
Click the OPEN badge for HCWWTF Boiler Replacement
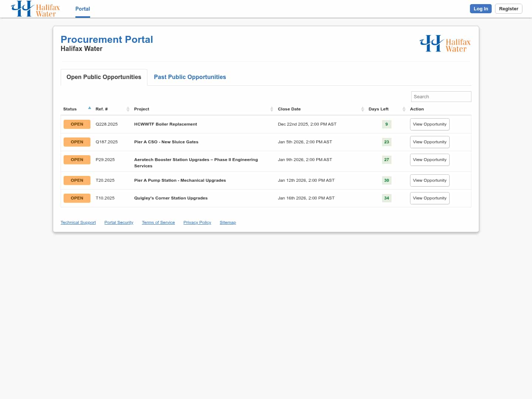click(x=77, y=124)
